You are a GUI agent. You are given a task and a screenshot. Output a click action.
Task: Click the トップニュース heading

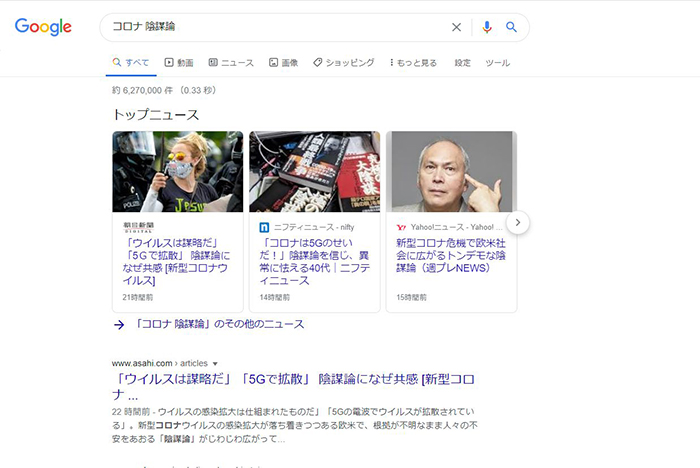(x=156, y=115)
